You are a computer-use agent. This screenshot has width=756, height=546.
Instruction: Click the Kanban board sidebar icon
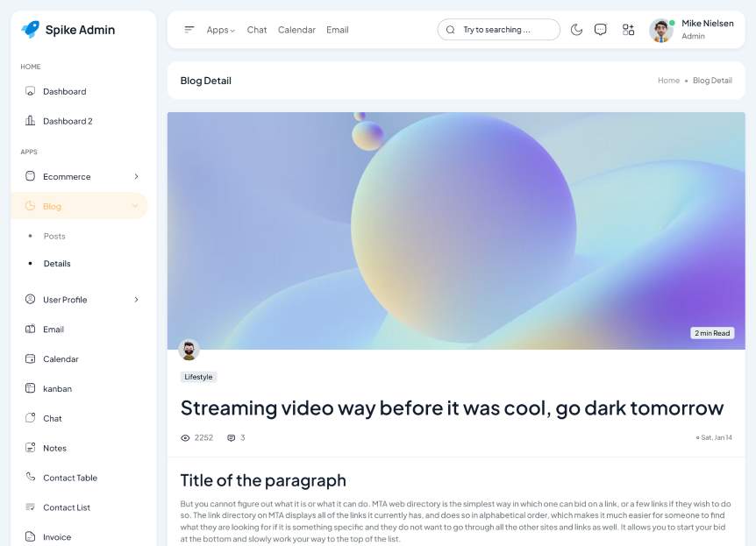(31, 388)
